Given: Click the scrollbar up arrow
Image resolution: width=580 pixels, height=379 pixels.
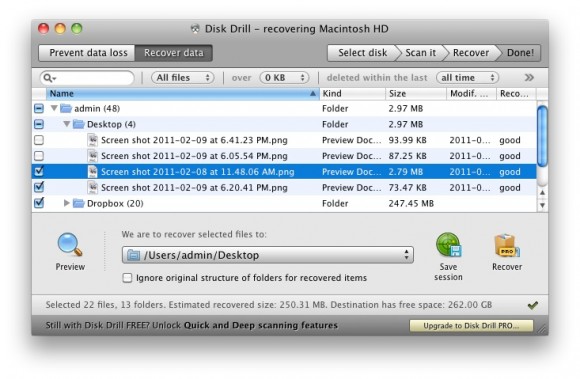Looking at the screenshot, I should point(542,192).
